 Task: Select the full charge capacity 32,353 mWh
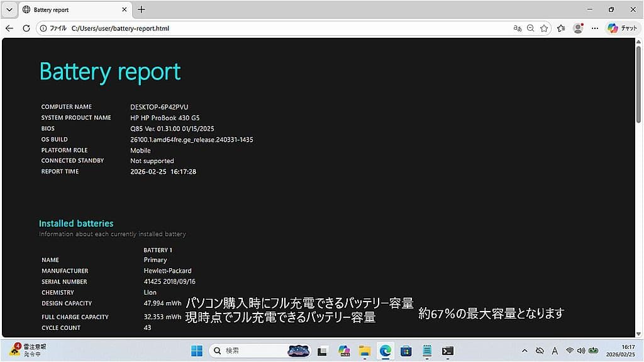click(x=163, y=317)
